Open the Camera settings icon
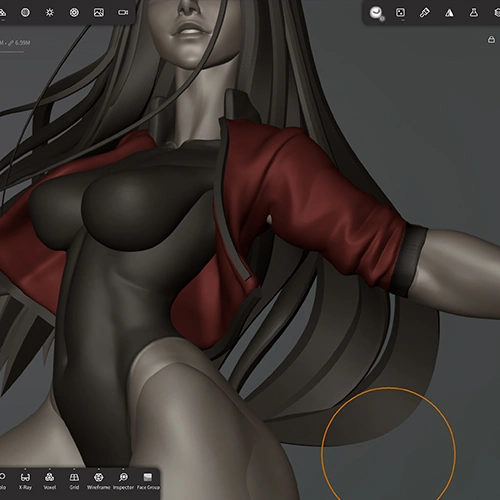This screenshot has width=500, height=500. tap(123, 13)
